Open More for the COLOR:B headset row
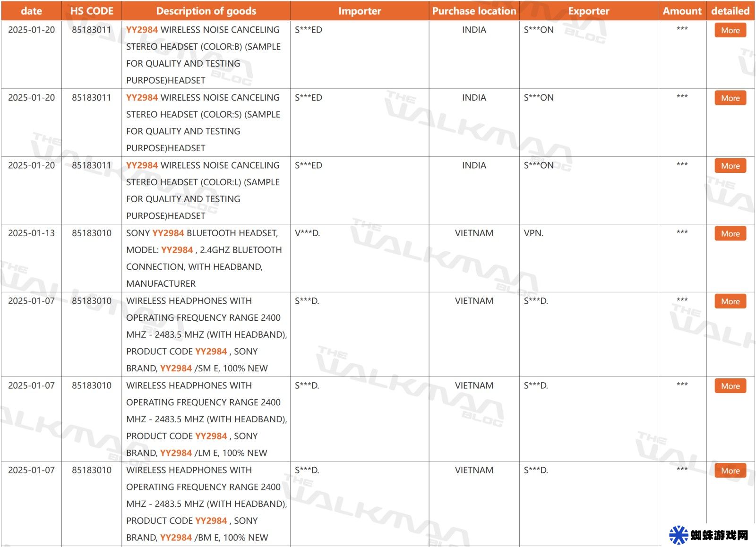 coord(730,30)
